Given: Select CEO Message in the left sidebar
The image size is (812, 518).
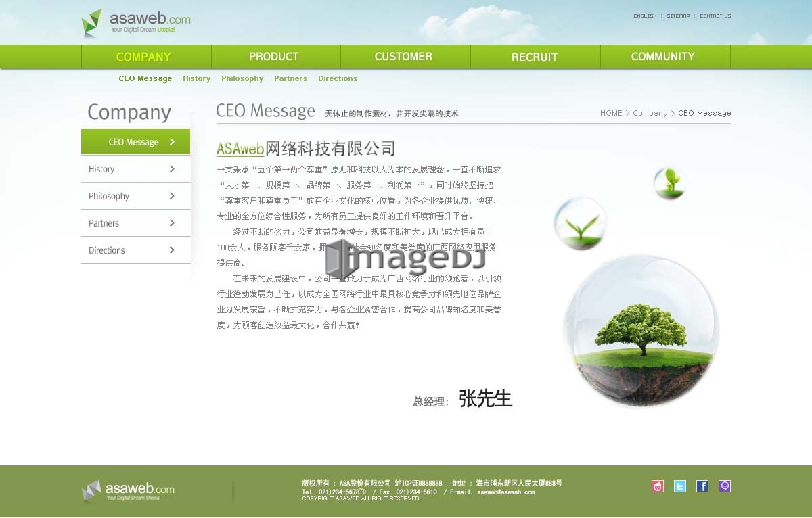Looking at the screenshot, I should tap(135, 142).
